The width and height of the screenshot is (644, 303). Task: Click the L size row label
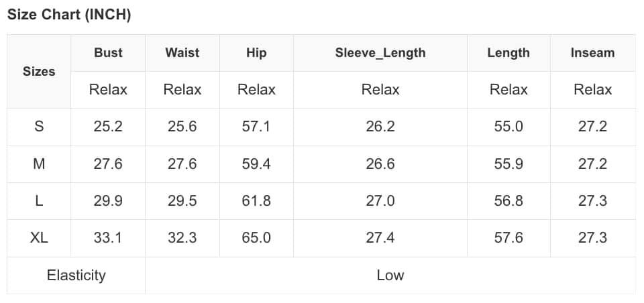tap(39, 201)
